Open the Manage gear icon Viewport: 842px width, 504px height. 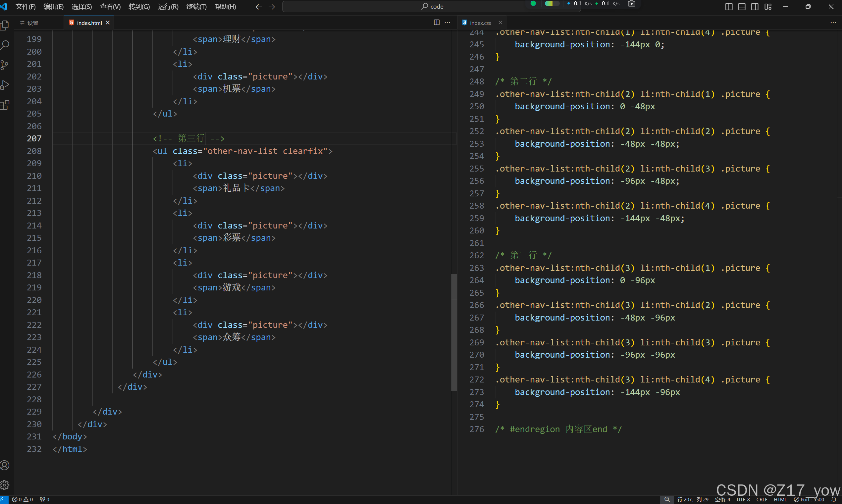pyautogui.click(x=5, y=485)
